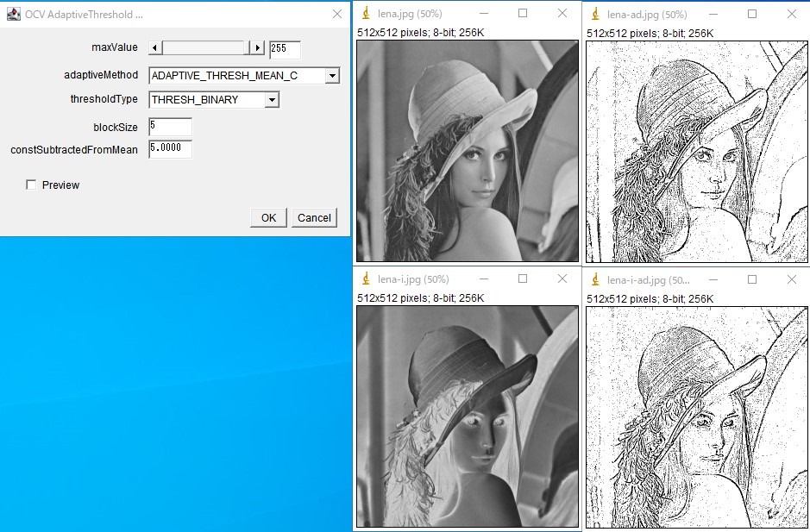The height and width of the screenshot is (532, 810).
Task: Click the lena-i-ad.jpg window title text
Action: tap(649, 280)
